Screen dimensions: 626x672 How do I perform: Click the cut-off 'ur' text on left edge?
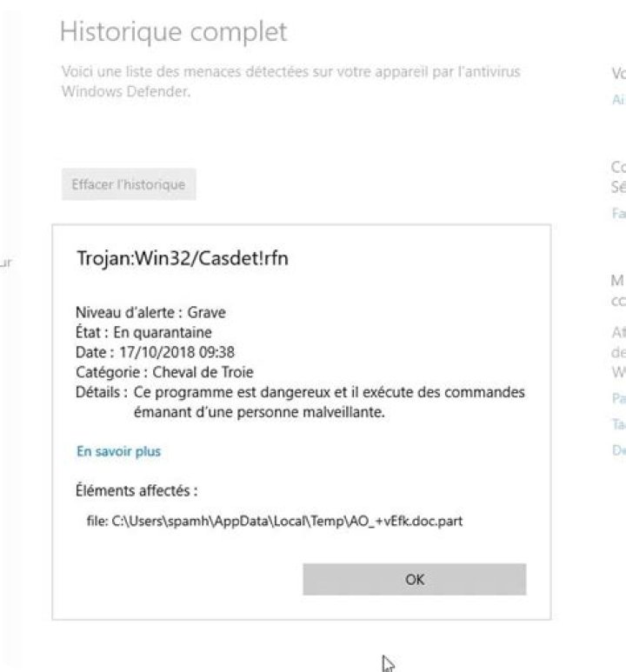click(x=5, y=260)
